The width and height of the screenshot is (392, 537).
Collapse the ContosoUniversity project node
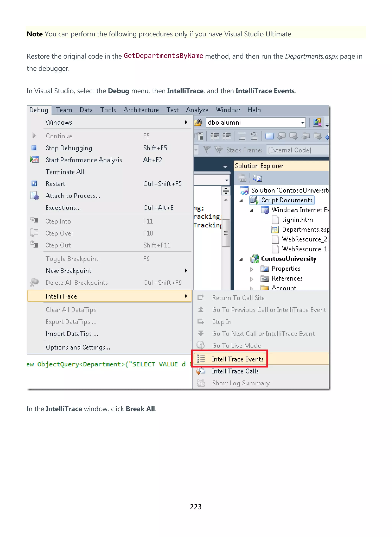[241, 259]
